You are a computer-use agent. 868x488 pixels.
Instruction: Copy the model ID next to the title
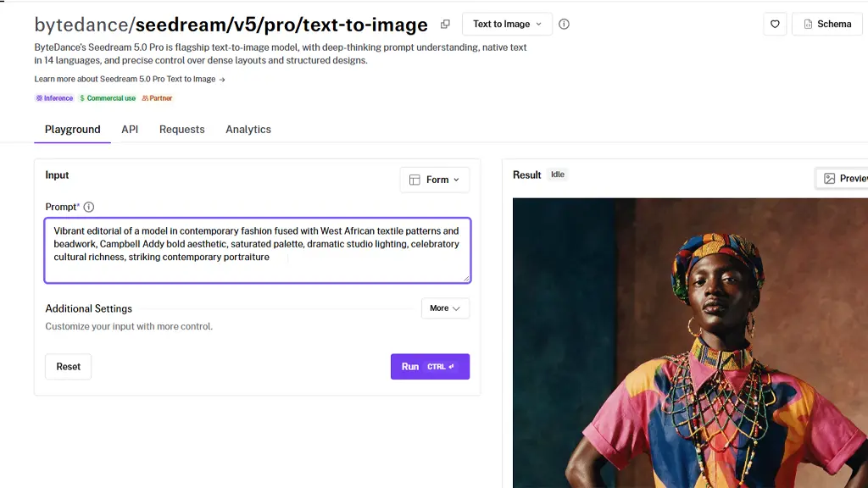click(x=445, y=25)
